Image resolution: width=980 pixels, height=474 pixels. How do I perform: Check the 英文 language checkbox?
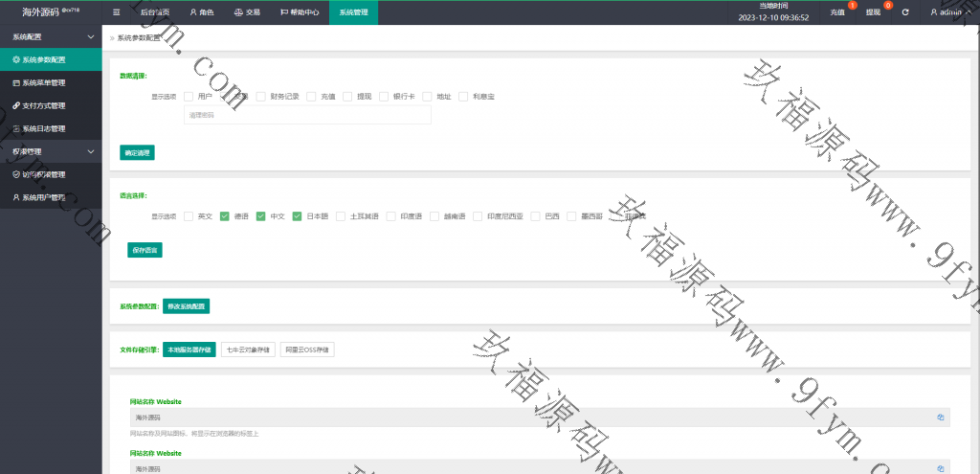pos(189,216)
